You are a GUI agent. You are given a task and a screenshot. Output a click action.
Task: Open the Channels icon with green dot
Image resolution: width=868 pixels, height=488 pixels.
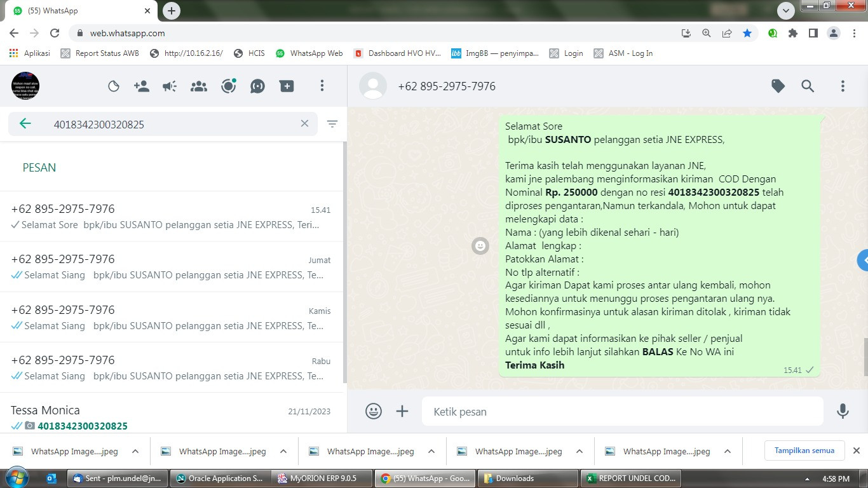(x=229, y=86)
